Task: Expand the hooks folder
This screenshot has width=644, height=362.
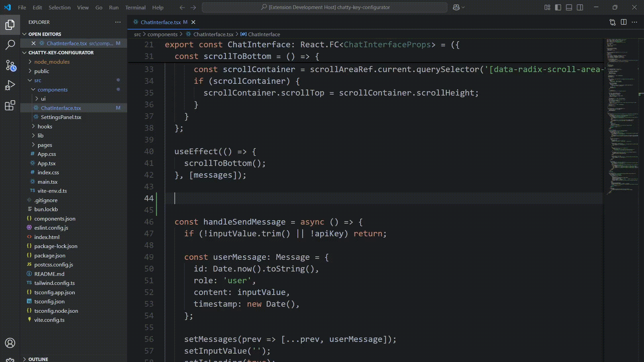Action: tap(45, 126)
